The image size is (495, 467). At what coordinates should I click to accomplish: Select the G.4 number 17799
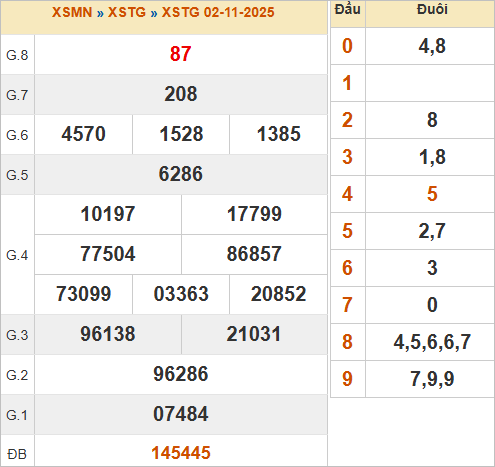pos(254,214)
